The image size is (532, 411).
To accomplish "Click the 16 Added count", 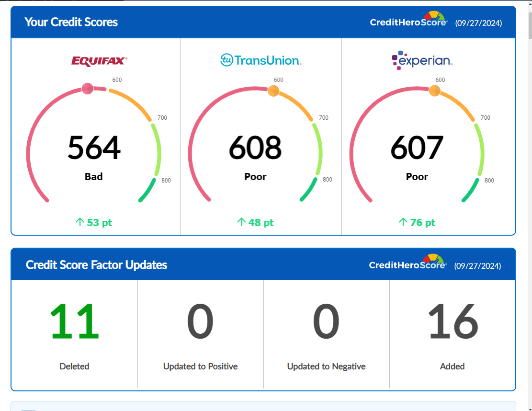I will click(x=453, y=321).
